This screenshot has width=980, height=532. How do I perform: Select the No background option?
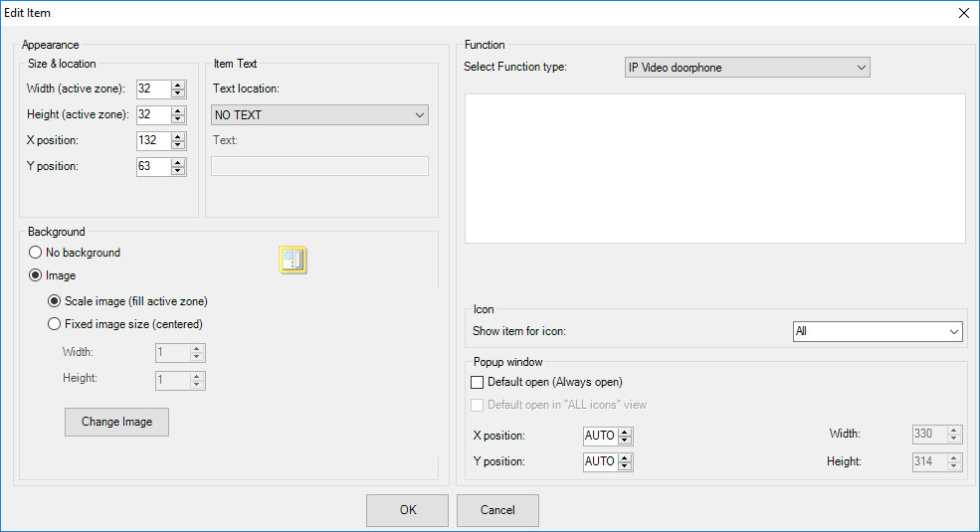pyautogui.click(x=36, y=253)
